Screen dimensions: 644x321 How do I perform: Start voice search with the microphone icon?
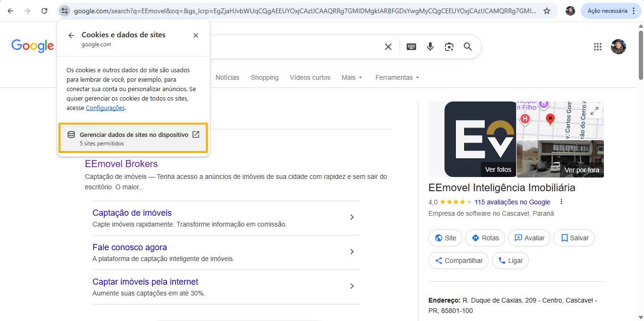point(430,46)
